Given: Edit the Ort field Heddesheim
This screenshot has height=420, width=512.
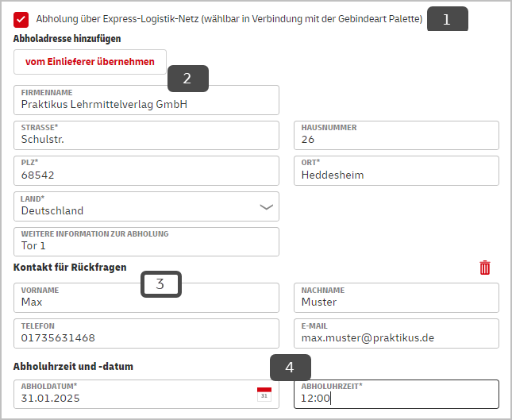Looking at the screenshot, I should tap(396, 171).
